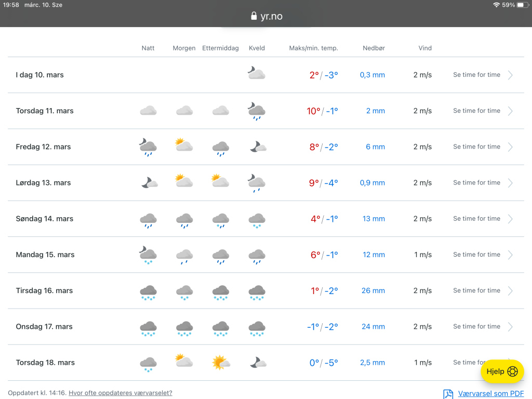Open the 'Værvarsel som PDF' link
Screen dimensions: 532x399
coord(490,394)
